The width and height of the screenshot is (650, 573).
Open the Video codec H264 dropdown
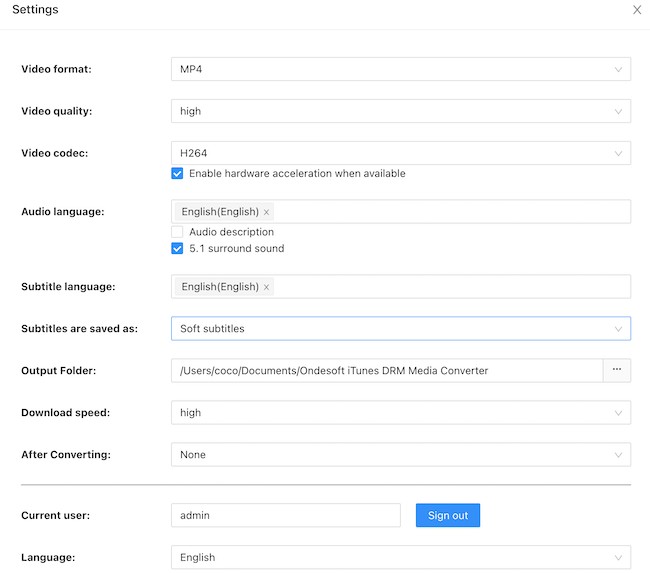tap(400, 153)
